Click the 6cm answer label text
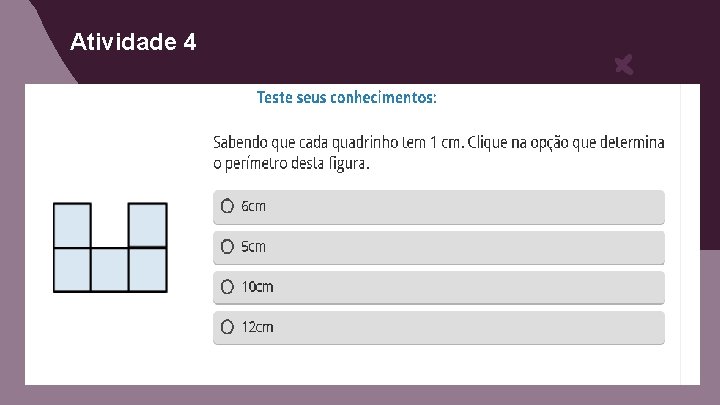This screenshot has height=405, width=720. (254, 206)
